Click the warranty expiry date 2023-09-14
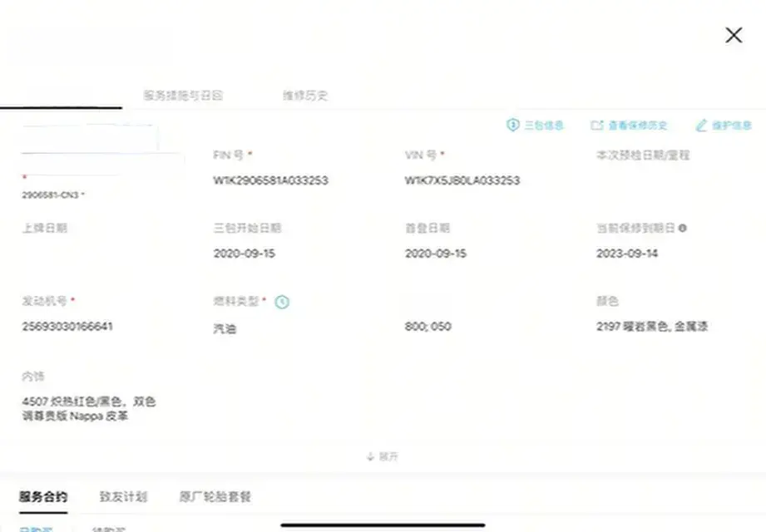 point(626,254)
